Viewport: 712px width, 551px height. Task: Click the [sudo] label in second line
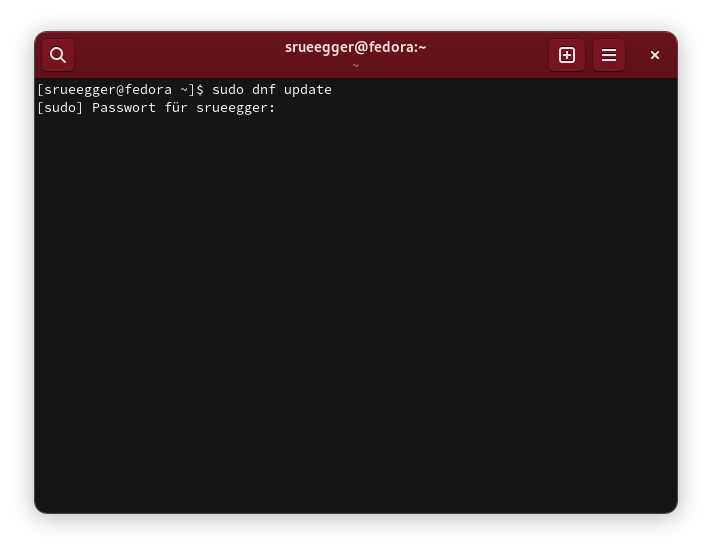tap(60, 108)
